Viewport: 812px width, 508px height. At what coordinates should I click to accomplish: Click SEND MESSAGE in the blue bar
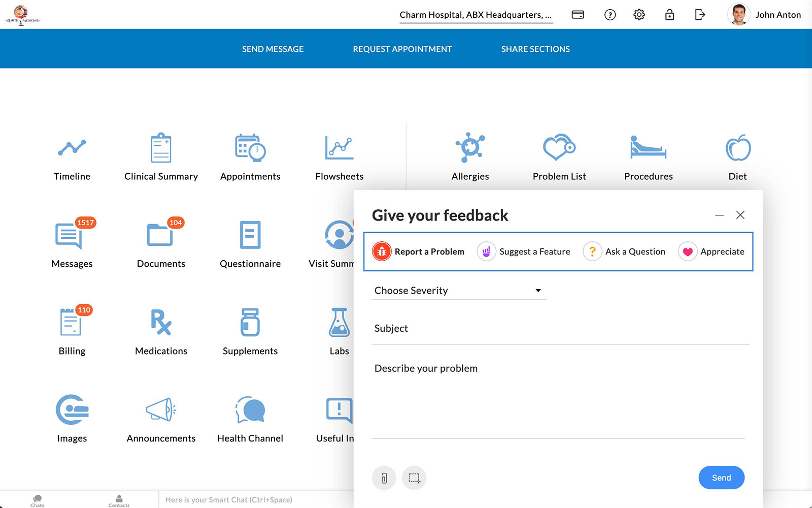(273, 49)
